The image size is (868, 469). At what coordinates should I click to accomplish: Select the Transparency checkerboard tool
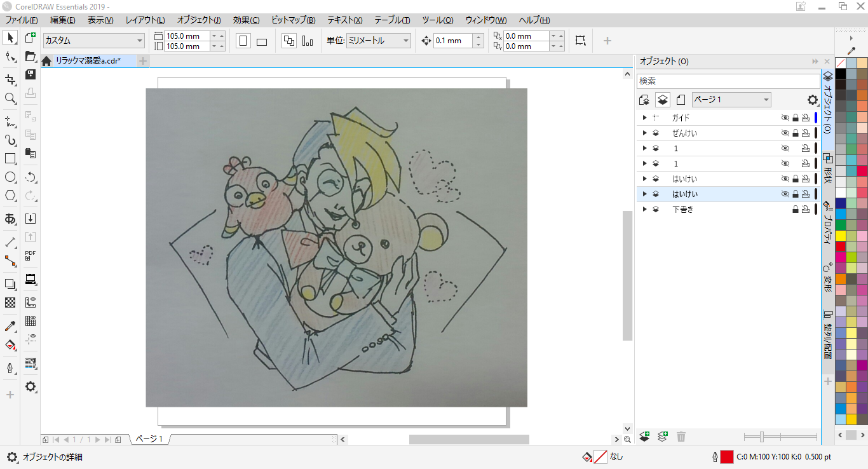click(x=10, y=302)
